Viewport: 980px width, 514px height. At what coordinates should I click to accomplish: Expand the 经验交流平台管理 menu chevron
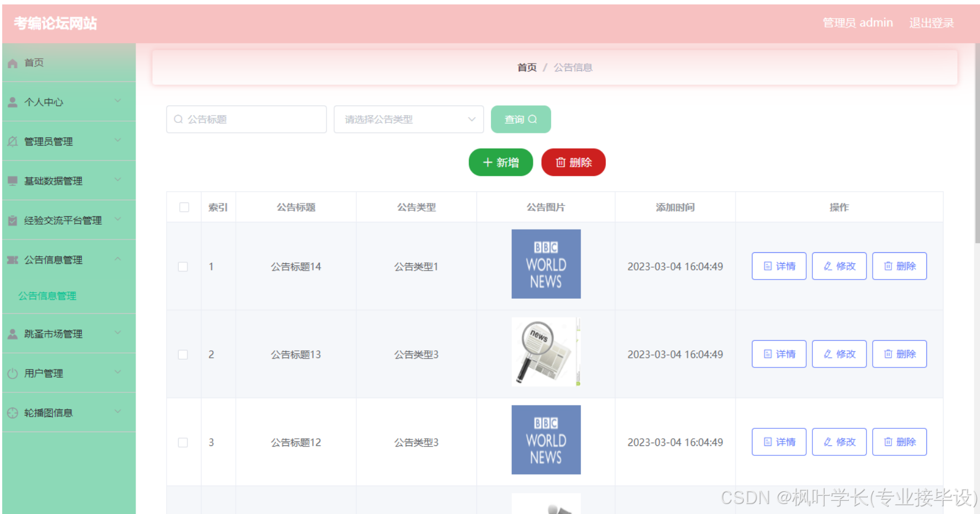coord(118,219)
